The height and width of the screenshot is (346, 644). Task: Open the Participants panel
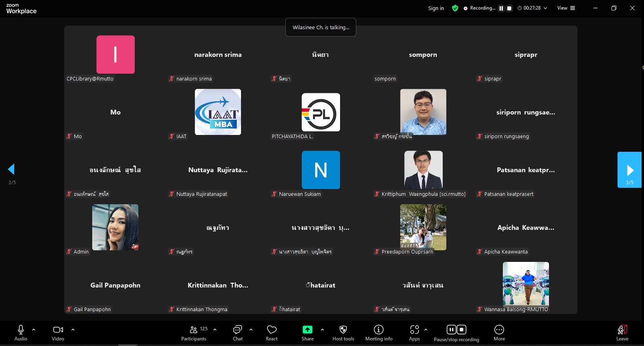click(194, 333)
